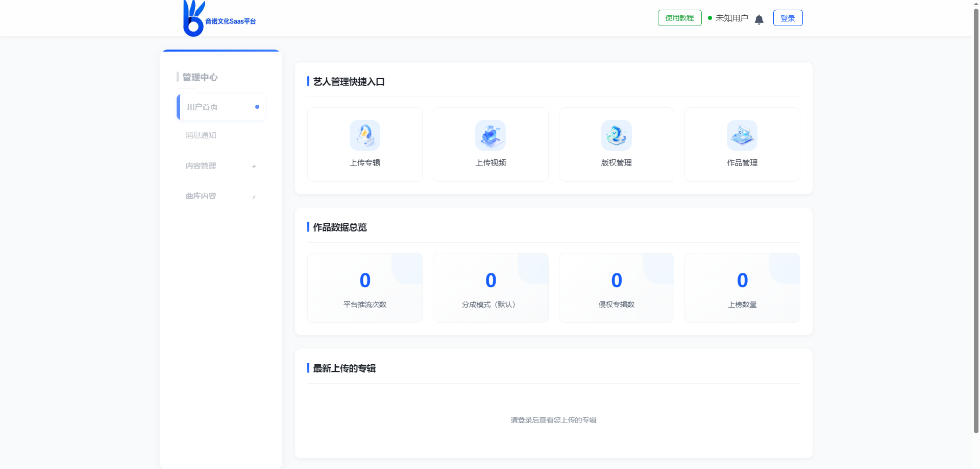Click the 管理中心 section header
The image size is (980, 469).
pyautogui.click(x=200, y=77)
